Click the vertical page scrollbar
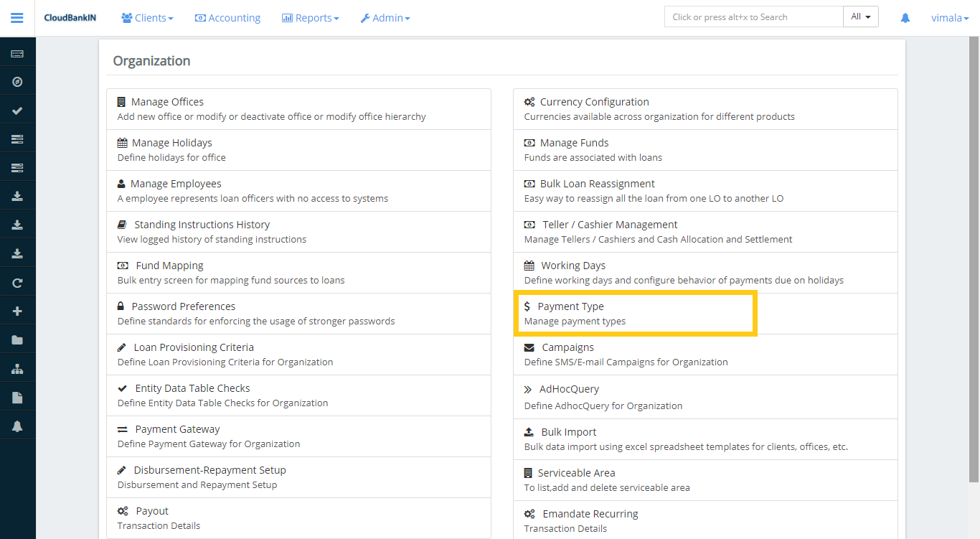The width and height of the screenshot is (980, 539). click(x=974, y=258)
